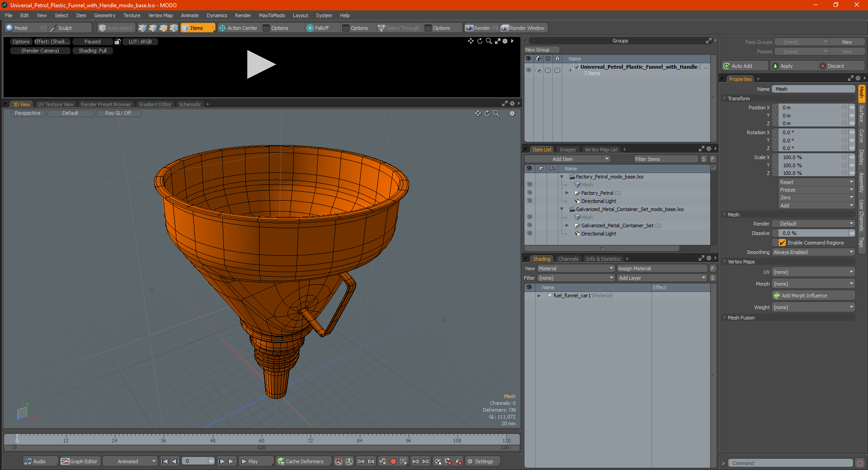Click the preview lock icon
Viewport: 868px width, 470px height.
[118, 42]
